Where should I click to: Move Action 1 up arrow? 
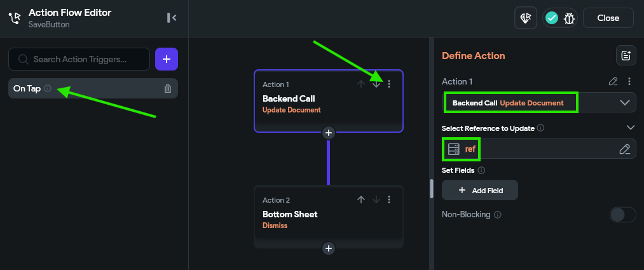pos(361,84)
